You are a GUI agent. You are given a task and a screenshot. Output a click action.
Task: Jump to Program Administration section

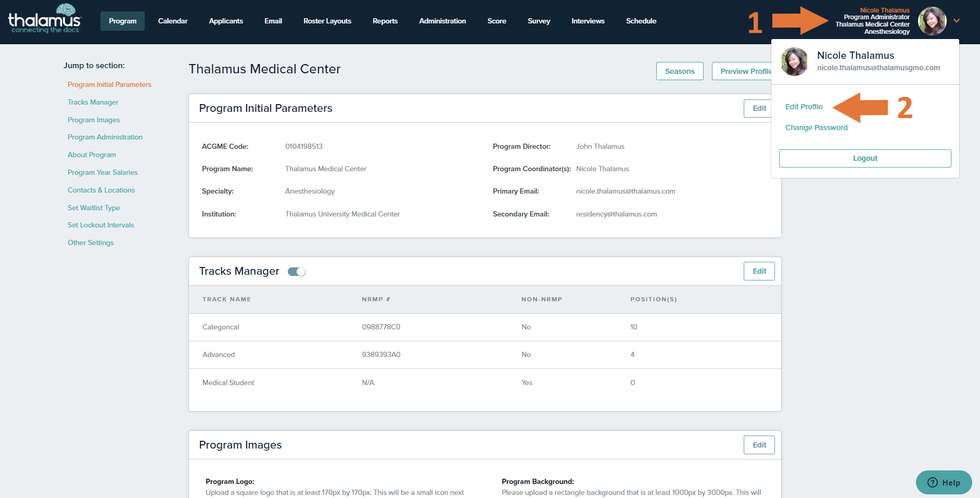click(x=105, y=137)
